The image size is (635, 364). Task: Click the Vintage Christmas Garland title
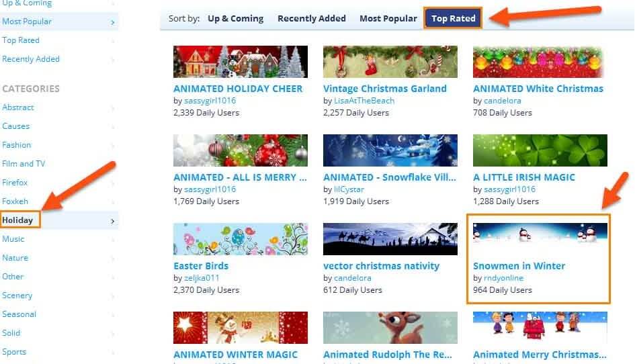[x=385, y=89]
